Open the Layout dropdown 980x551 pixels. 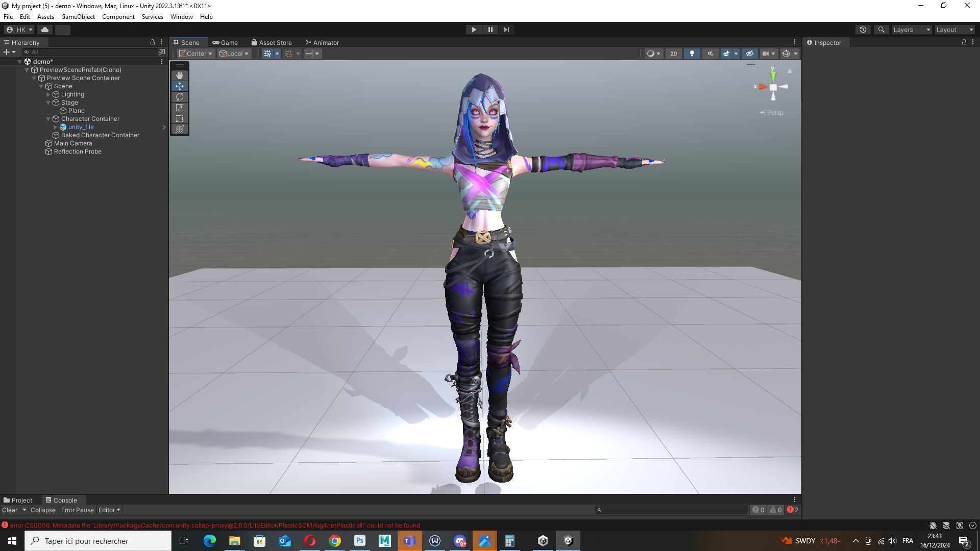pyautogui.click(x=954, y=30)
